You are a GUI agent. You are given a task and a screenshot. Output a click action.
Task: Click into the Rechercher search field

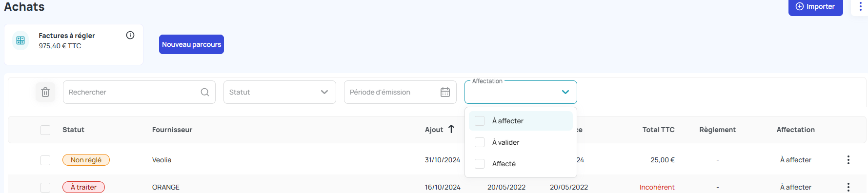pos(139,92)
